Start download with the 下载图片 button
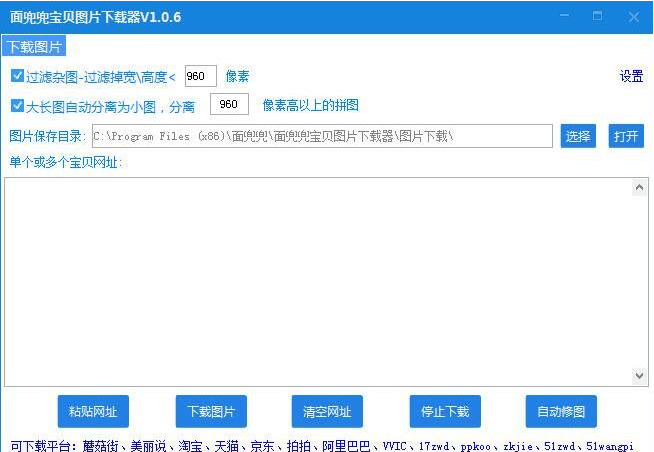This screenshot has height=452, width=654. pos(211,411)
